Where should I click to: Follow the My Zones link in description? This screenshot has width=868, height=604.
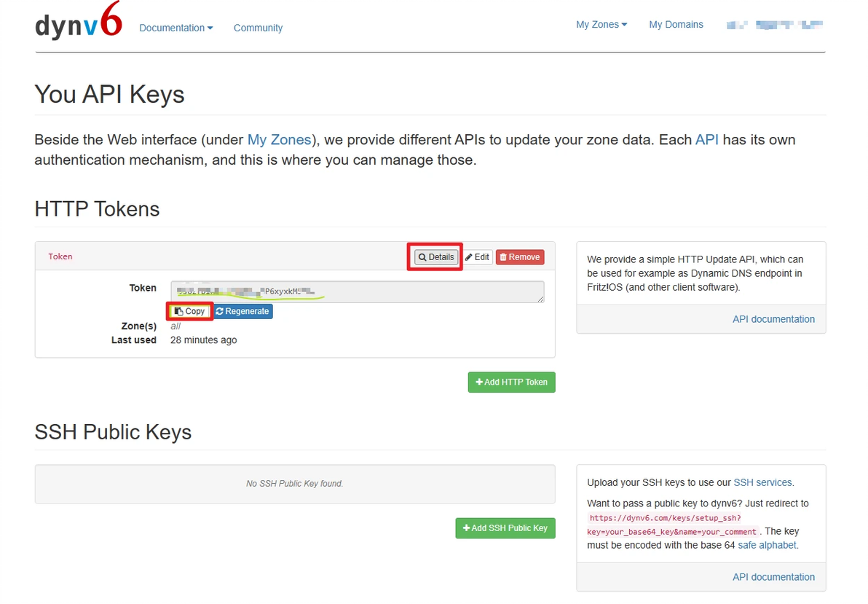tap(279, 140)
